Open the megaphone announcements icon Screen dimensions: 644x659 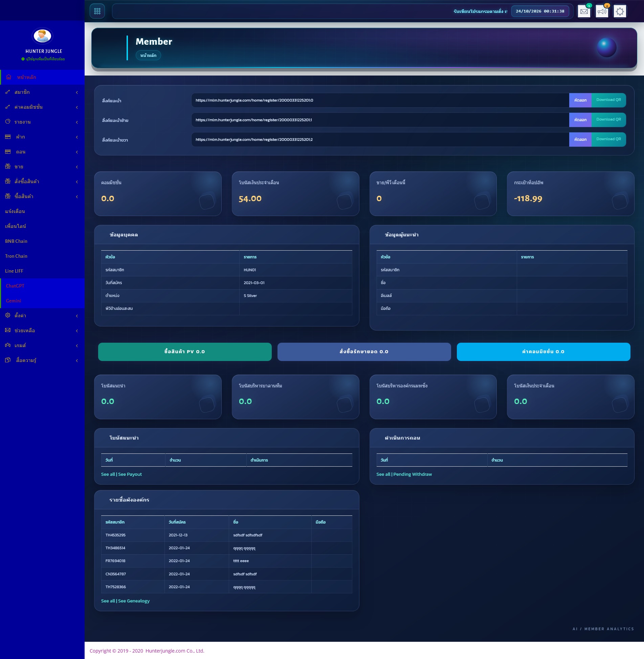(602, 12)
